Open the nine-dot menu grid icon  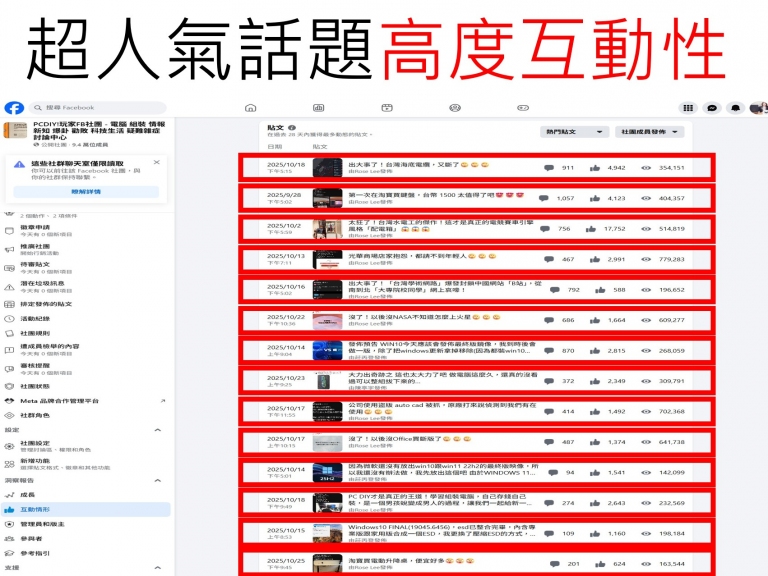[688, 108]
